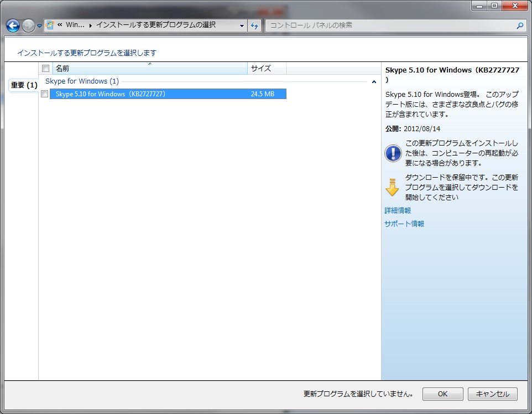Click the Skype for Windows (1) group header
The width and height of the screenshot is (532, 414).
pos(82,81)
